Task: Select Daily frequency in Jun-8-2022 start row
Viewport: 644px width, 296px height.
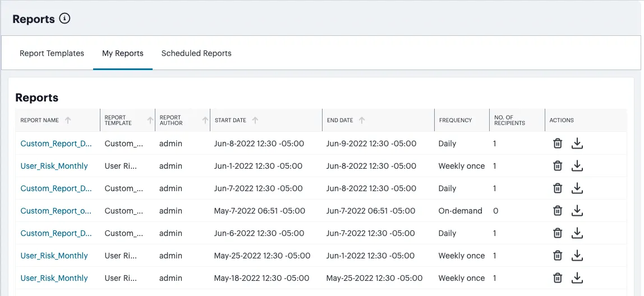Action: (x=447, y=144)
